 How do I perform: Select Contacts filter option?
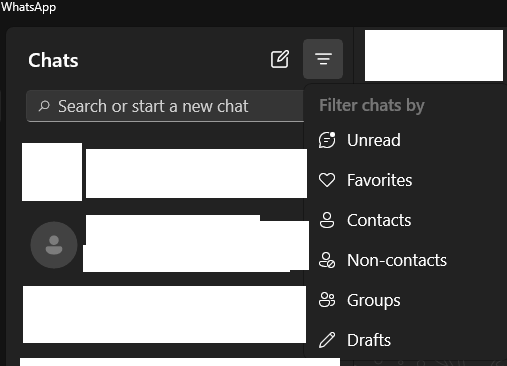pyautogui.click(x=405, y=220)
